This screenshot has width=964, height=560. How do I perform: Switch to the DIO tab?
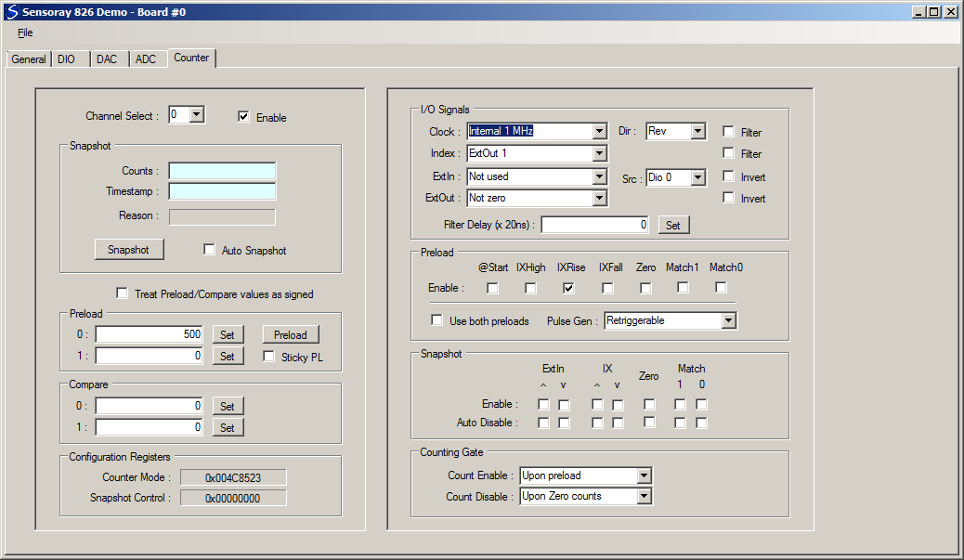[x=66, y=59]
